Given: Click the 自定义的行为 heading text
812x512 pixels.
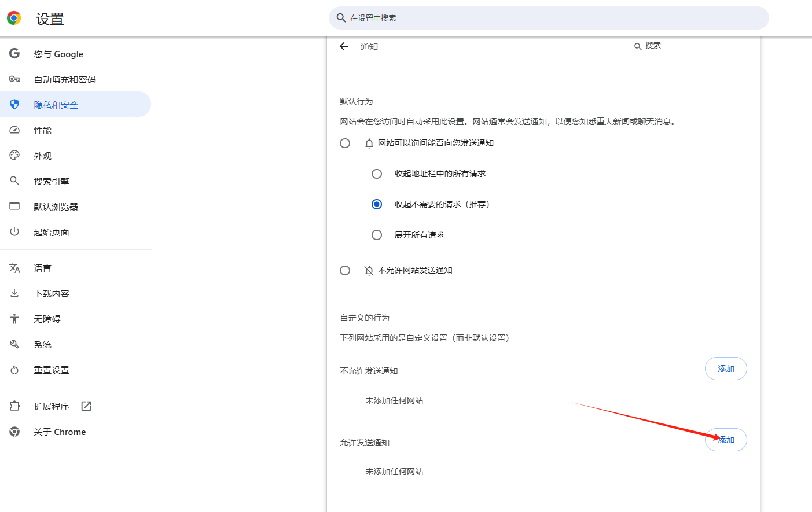Looking at the screenshot, I should click(x=365, y=318).
